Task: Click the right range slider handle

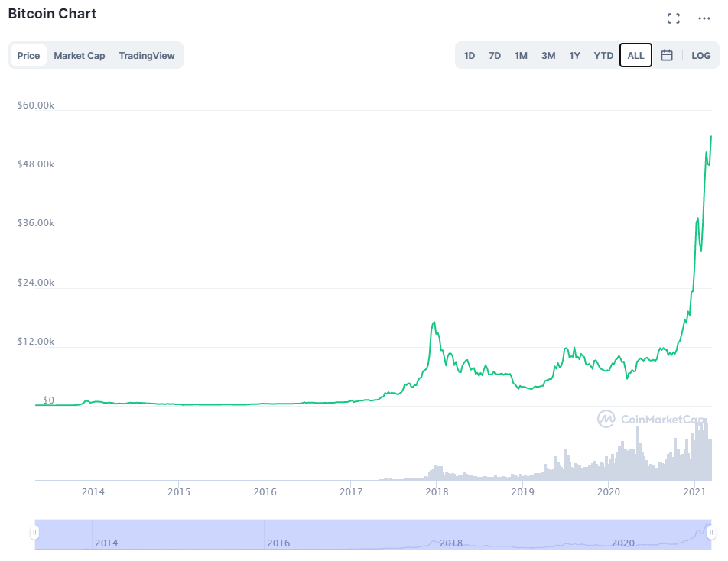Action: pyautogui.click(x=710, y=532)
